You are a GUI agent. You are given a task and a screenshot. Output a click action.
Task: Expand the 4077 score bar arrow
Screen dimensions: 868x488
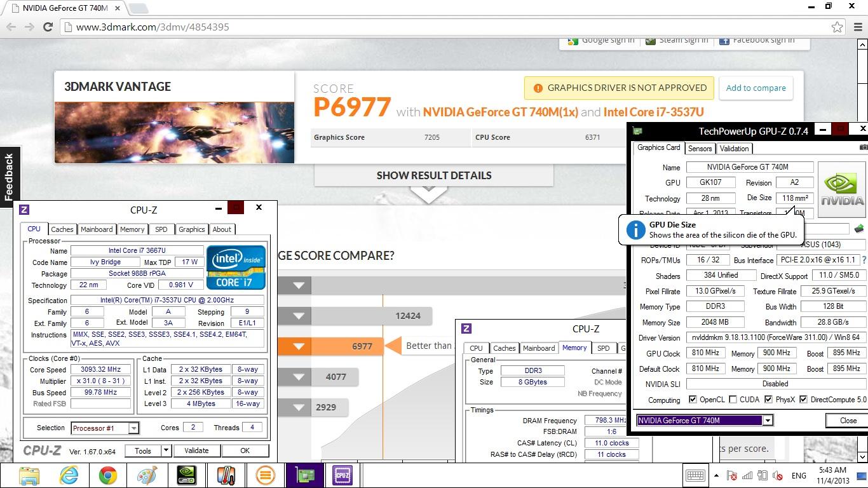298,377
